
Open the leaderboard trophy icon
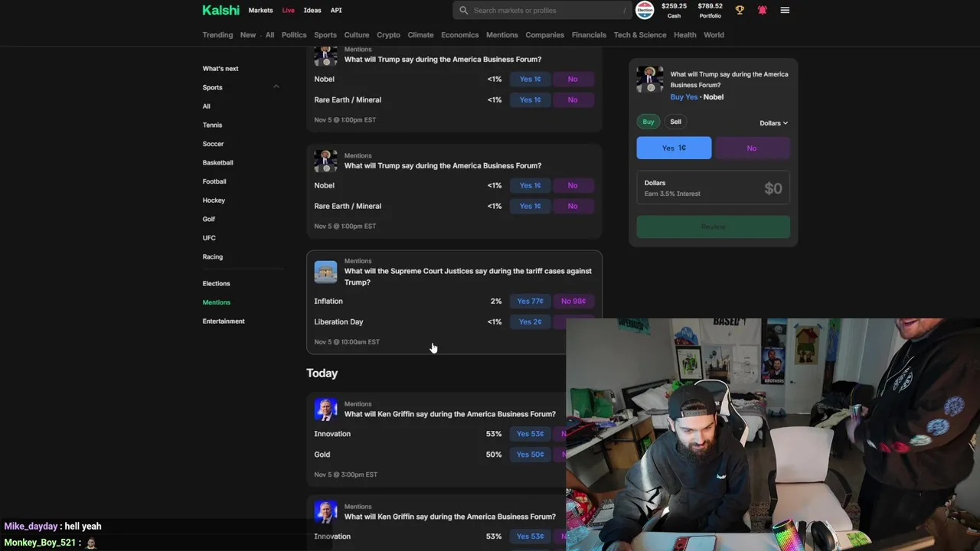click(740, 10)
